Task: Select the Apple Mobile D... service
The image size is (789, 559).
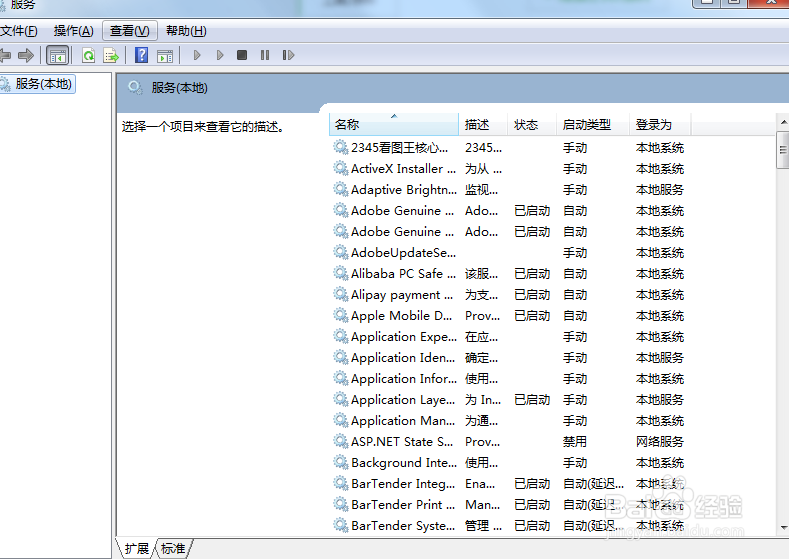Action: [x=508, y=315]
